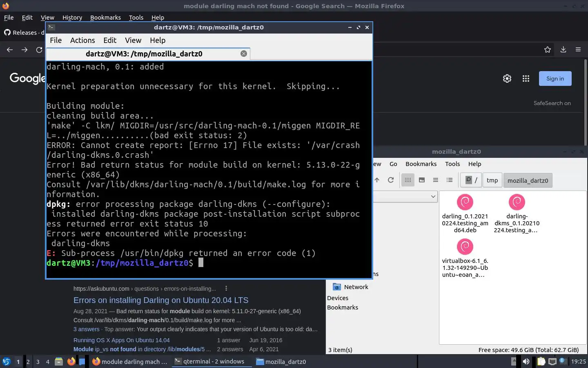
Task: Close the terminal tab dartz@VM3
Action: [244, 54]
